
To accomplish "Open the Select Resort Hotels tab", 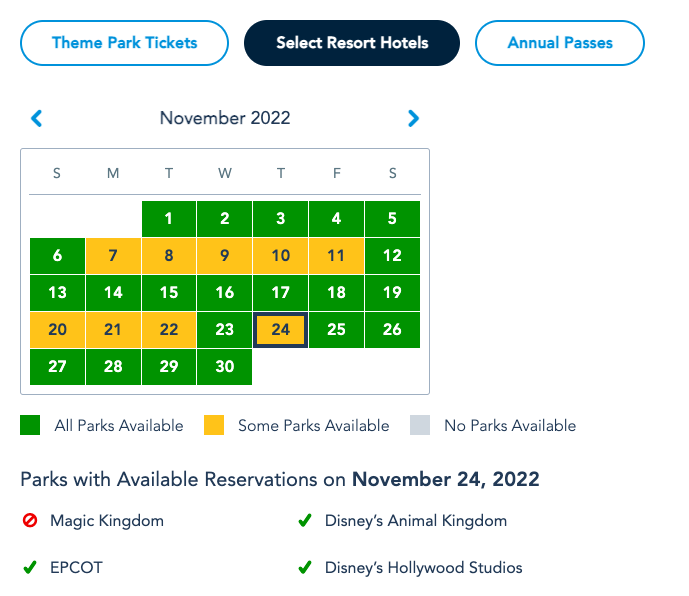I will tap(352, 43).
